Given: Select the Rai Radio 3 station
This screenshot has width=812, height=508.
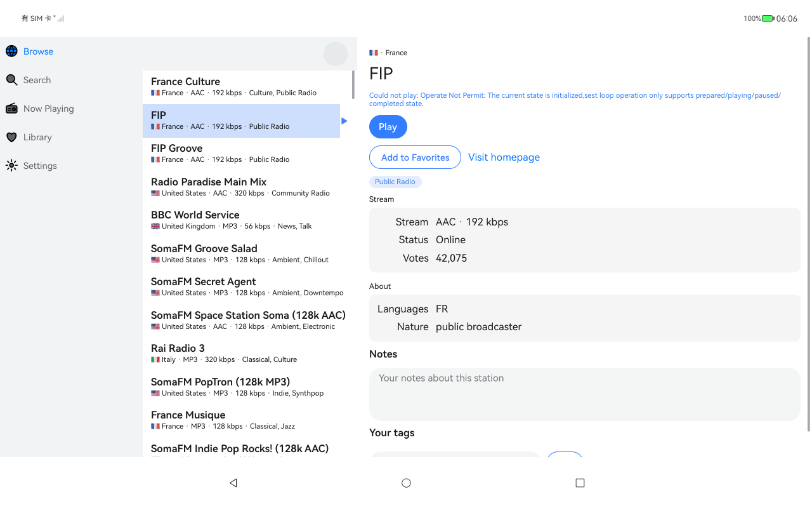Looking at the screenshot, I should point(241,354).
